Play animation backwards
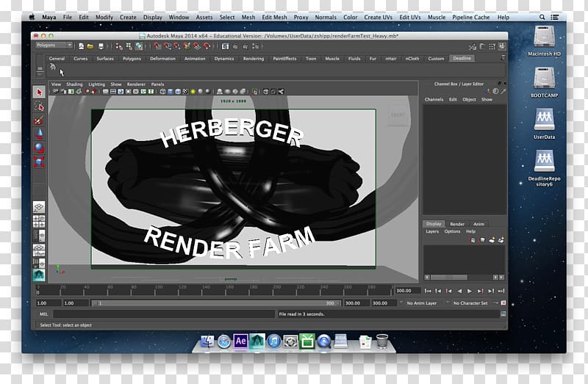The width and height of the screenshot is (588, 384). click(459, 291)
